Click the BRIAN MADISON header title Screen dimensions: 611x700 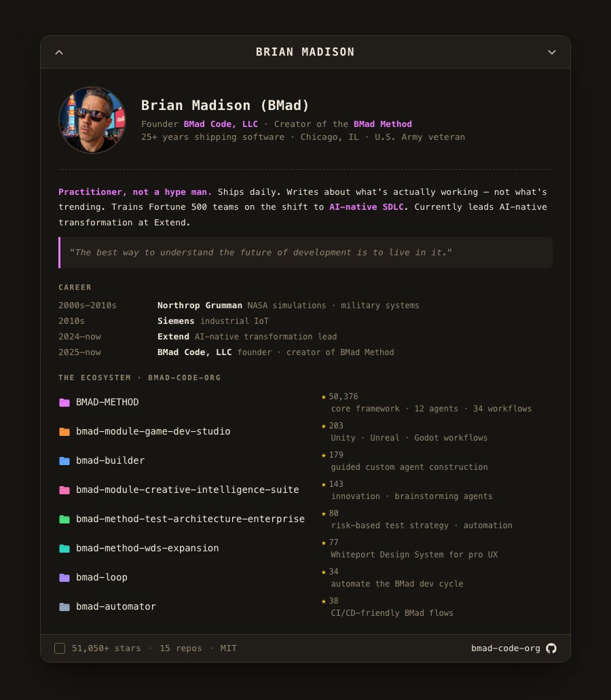[305, 52]
